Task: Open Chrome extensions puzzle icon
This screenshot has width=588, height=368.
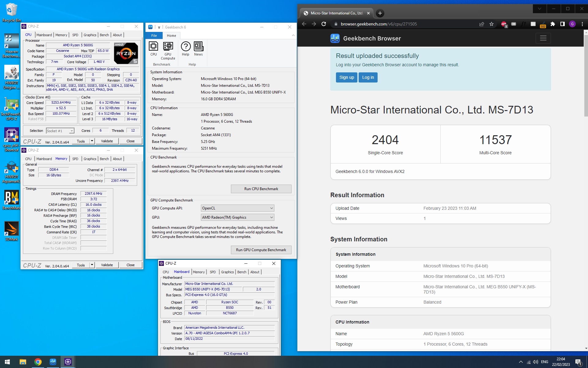Action: [553, 24]
